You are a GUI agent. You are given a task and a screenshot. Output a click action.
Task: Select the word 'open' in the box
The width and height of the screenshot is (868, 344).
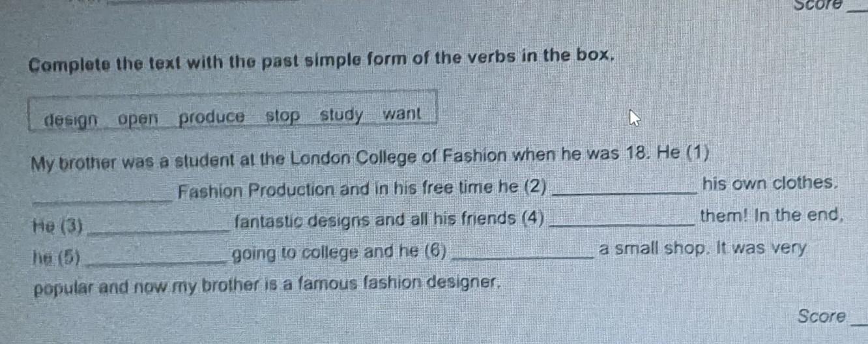pyautogui.click(x=139, y=119)
